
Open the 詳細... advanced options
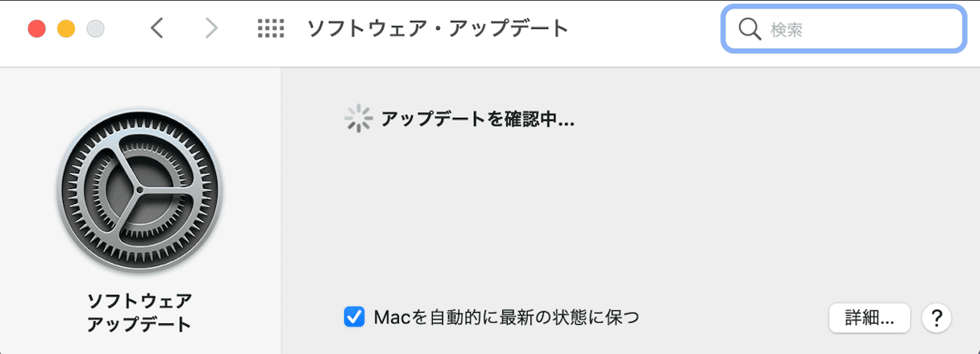pos(870,317)
